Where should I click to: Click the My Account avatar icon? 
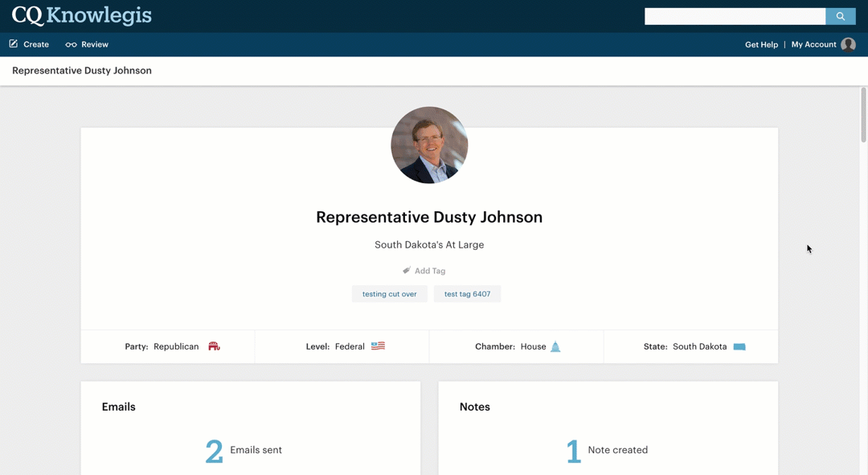pyautogui.click(x=848, y=45)
